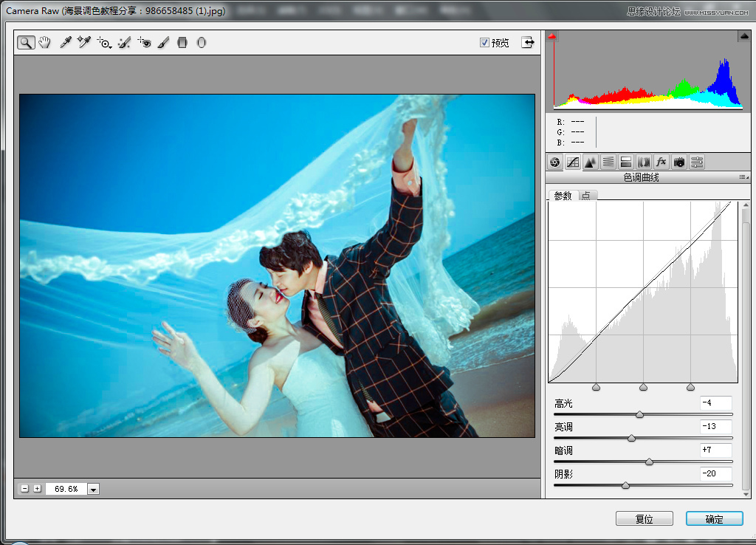Viewport: 756px width, 545px height.
Task: Click the 暗调 slider handle
Action: click(649, 462)
